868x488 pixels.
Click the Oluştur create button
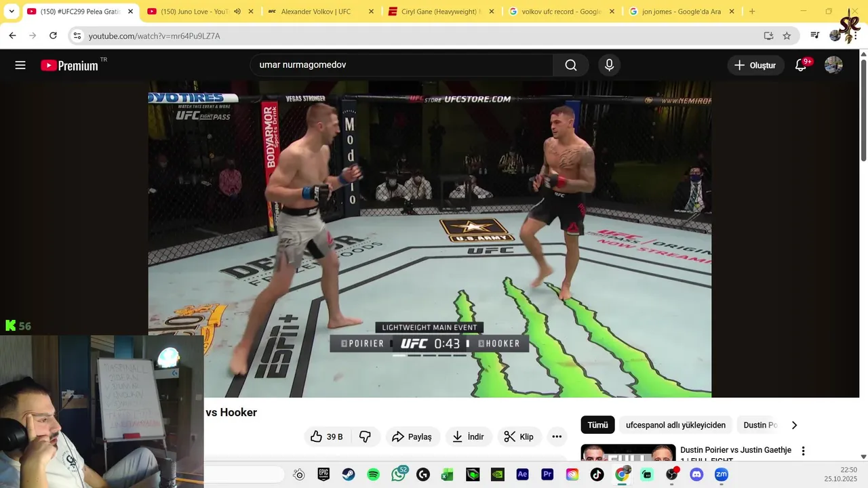pyautogui.click(x=755, y=65)
